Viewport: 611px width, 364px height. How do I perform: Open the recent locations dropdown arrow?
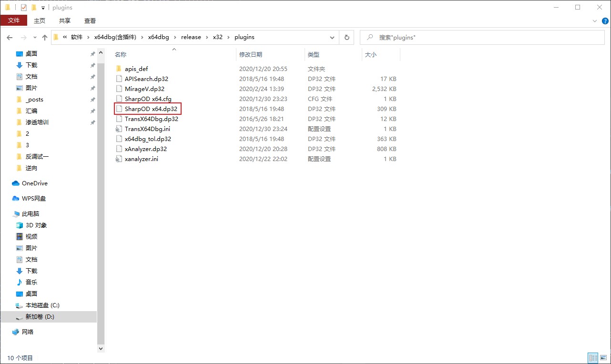click(x=35, y=38)
